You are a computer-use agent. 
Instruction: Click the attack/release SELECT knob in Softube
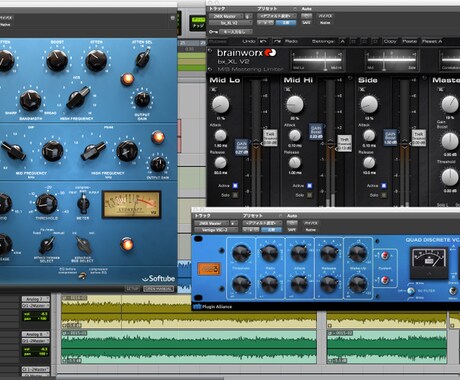[47, 245]
